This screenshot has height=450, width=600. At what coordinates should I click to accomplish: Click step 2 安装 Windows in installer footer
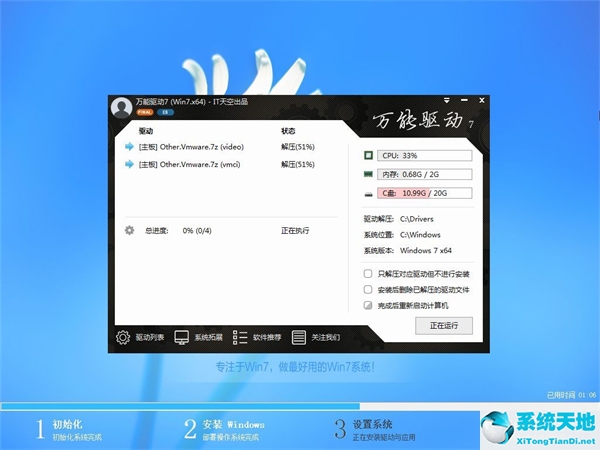[x=225, y=429]
